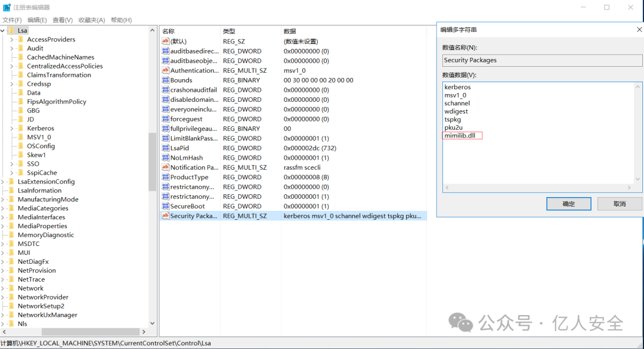
Task: Click the Authentication... multi-string icon
Action: click(165, 70)
